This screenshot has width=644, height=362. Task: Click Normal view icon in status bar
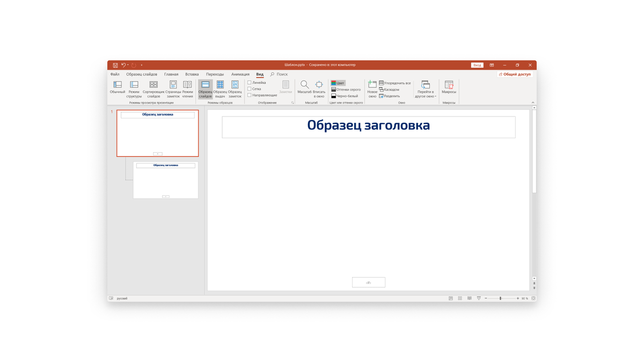coord(451,298)
